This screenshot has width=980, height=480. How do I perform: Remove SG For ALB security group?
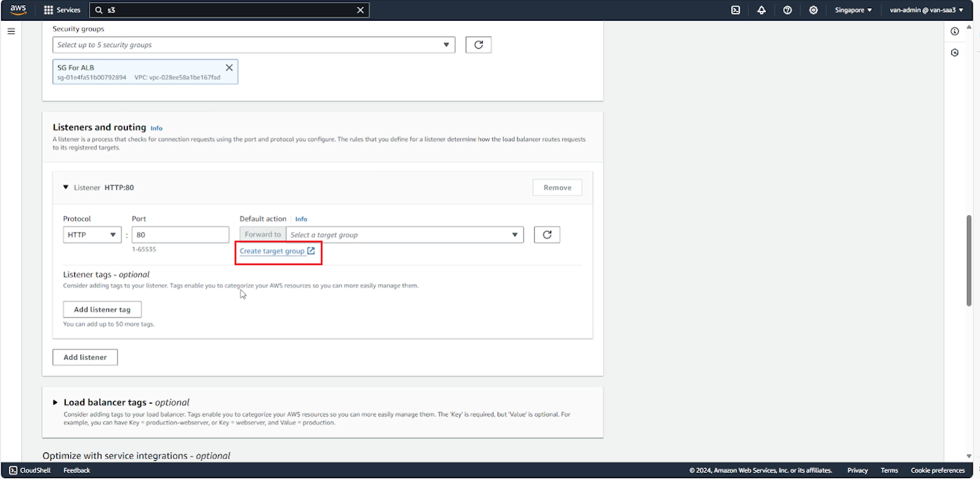click(x=229, y=68)
